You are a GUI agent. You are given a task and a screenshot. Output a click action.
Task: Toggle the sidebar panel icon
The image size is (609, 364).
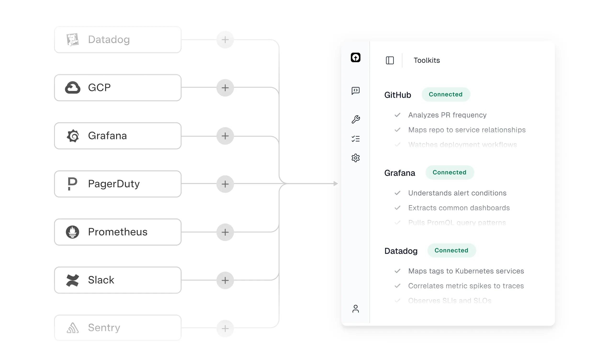(x=390, y=60)
